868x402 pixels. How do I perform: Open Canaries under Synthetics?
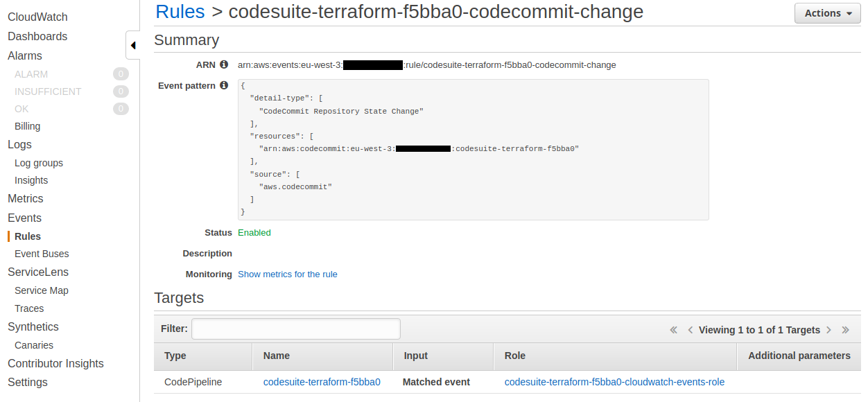[x=34, y=345]
